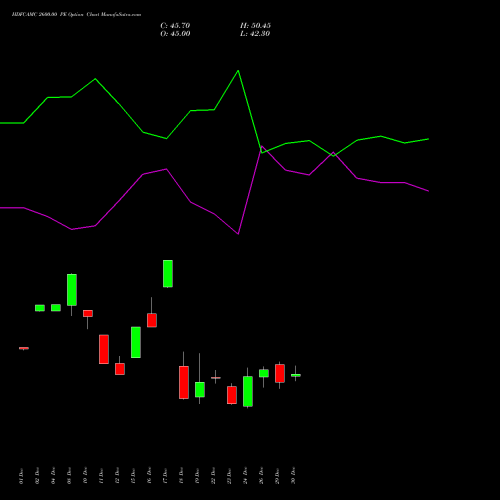Select the low value L: 42.30
The image size is (500, 500).
coord(255,34)
